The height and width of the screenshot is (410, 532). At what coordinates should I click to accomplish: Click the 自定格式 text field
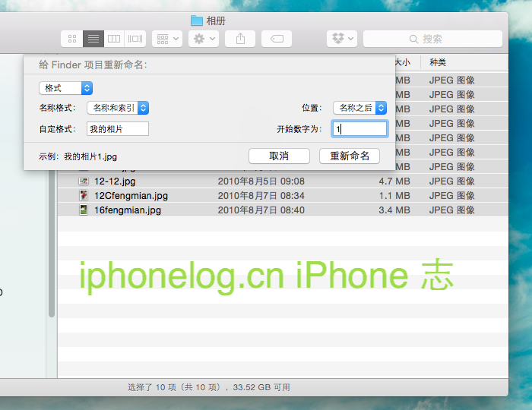(x=118, y=129)
